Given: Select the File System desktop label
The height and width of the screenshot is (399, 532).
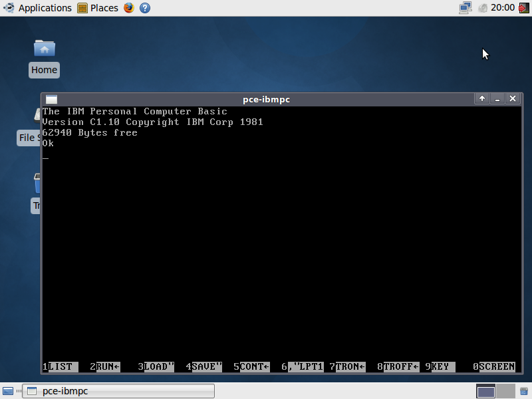Looking at the screenshot, I should coord(29,138).
